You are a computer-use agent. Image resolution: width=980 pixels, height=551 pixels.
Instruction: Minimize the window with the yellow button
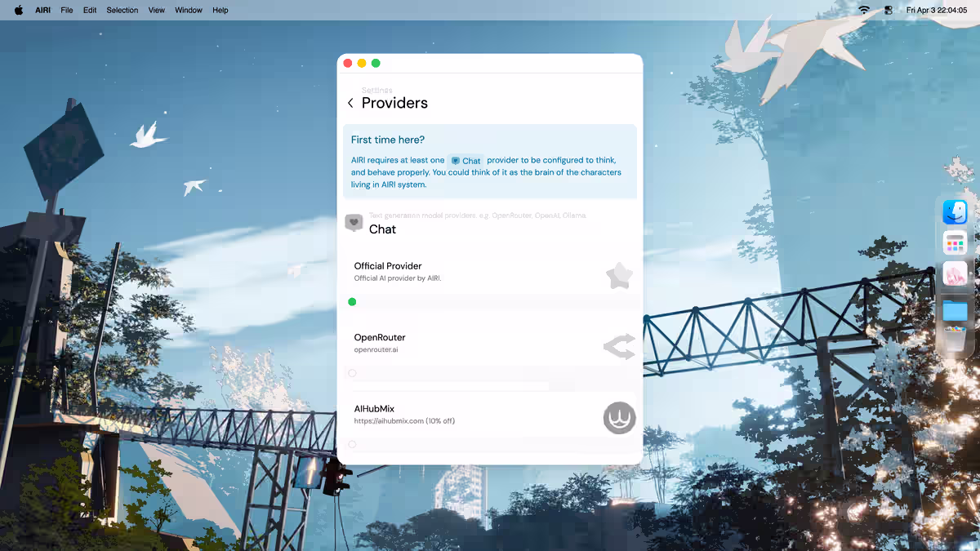pos(362,63)
